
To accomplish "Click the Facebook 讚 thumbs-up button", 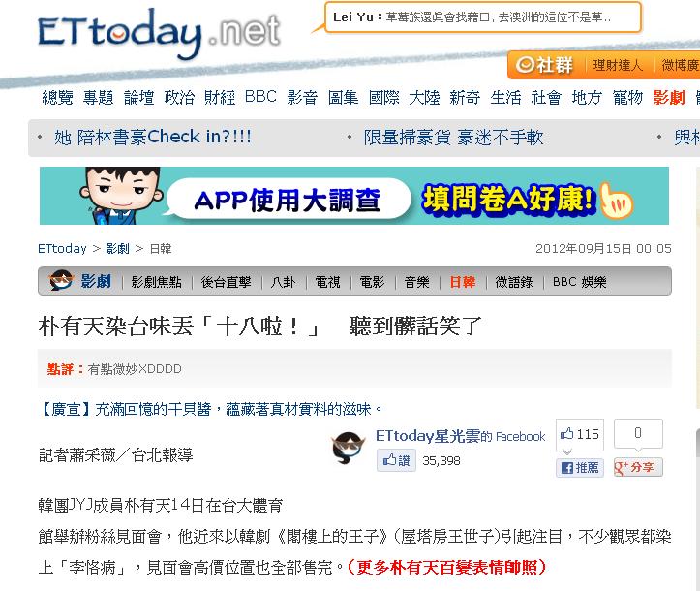I will [396, 460].
